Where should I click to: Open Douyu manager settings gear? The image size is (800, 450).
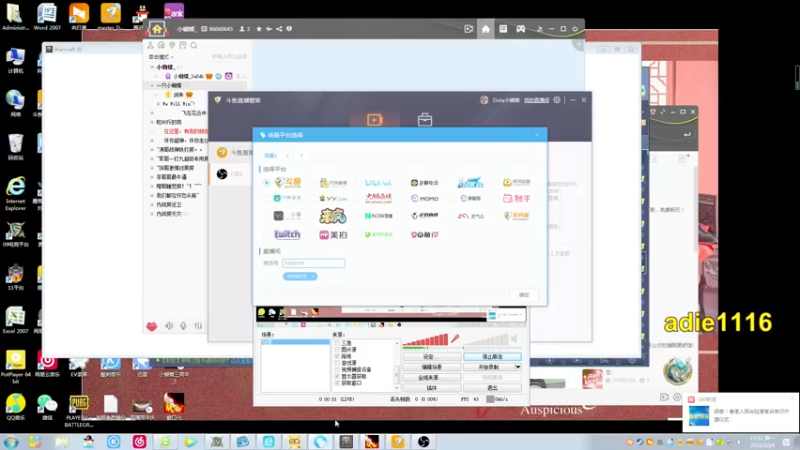(557, 100)
